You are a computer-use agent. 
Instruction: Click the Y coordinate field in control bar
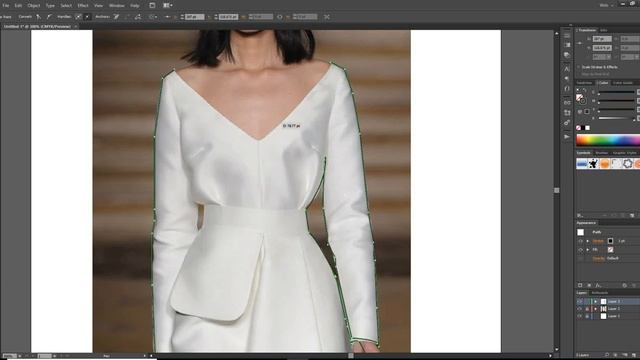[x=228, y=17]
